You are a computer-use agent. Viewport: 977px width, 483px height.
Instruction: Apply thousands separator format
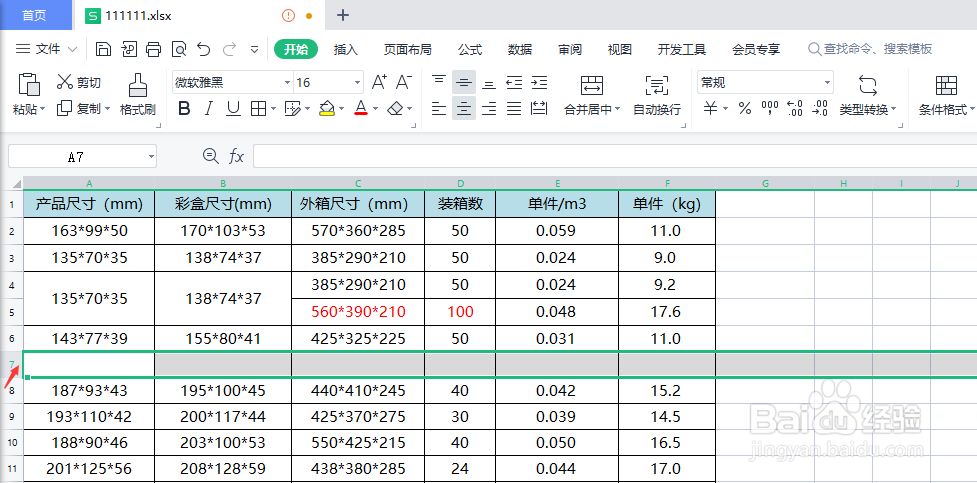coord(770,109)
